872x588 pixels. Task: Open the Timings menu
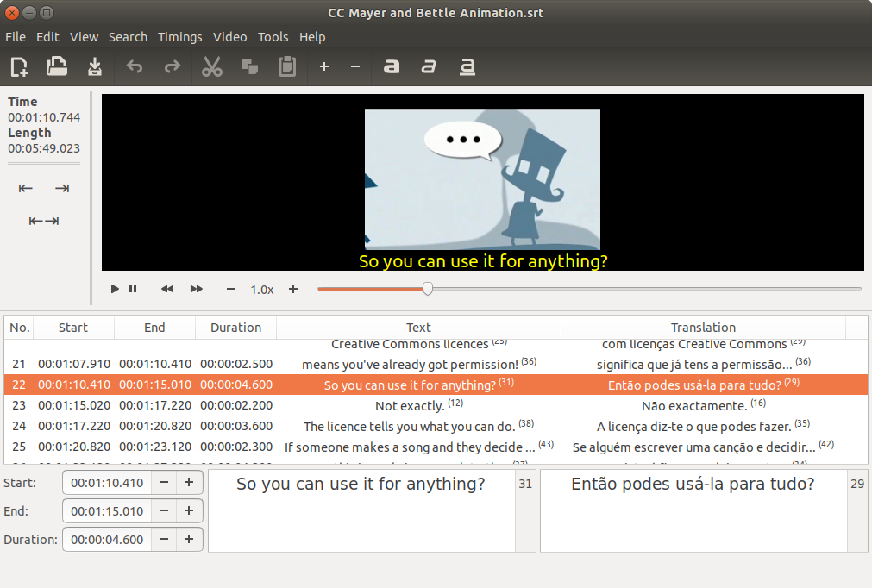(x=179, y=37)
